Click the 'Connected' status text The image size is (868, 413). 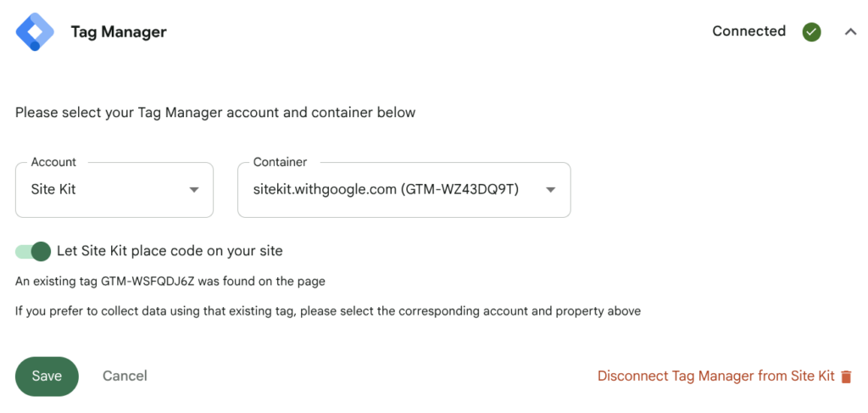pos(748,31)
